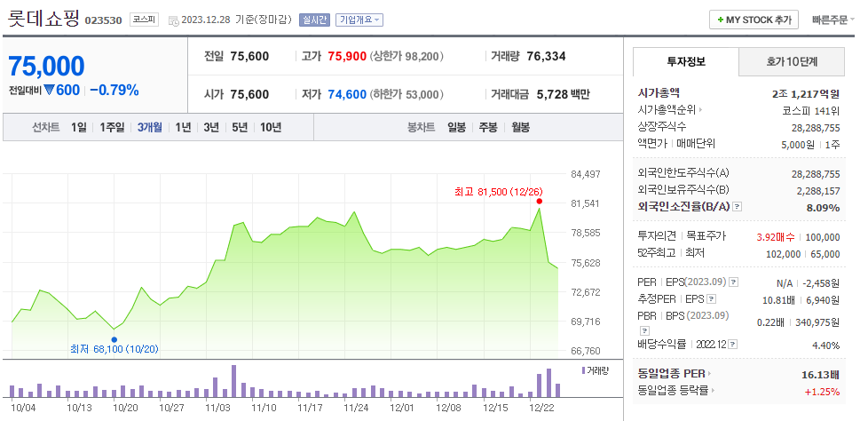Open help icon next to 추정PER EPS
868x421 pixels.
click(x=711, y=299)
